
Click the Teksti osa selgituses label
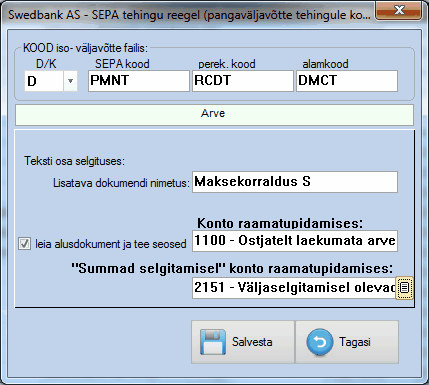click(74, 161)
